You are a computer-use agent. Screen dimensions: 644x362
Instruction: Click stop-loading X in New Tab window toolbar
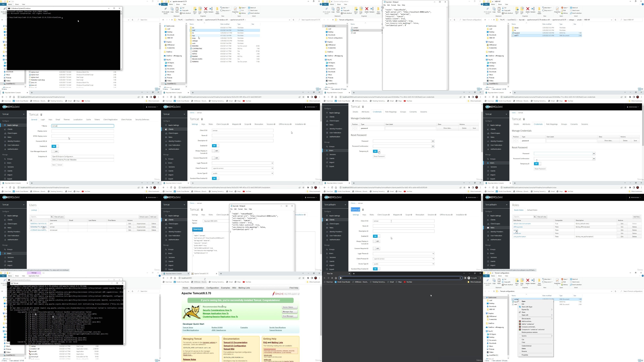332,278
